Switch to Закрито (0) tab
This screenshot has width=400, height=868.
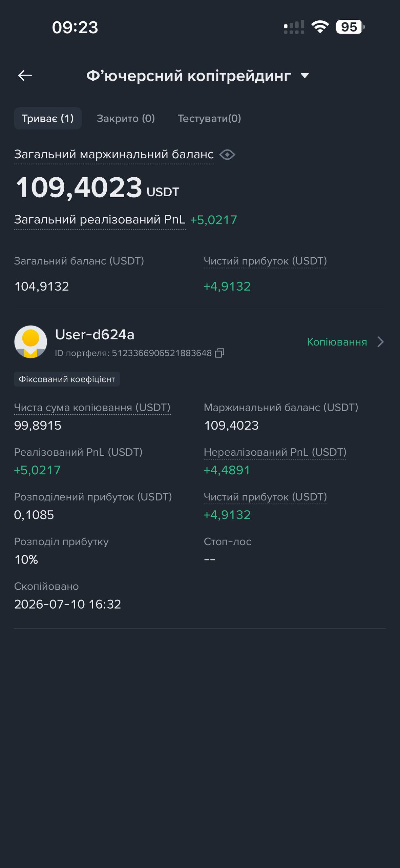[x=126, y=118]
